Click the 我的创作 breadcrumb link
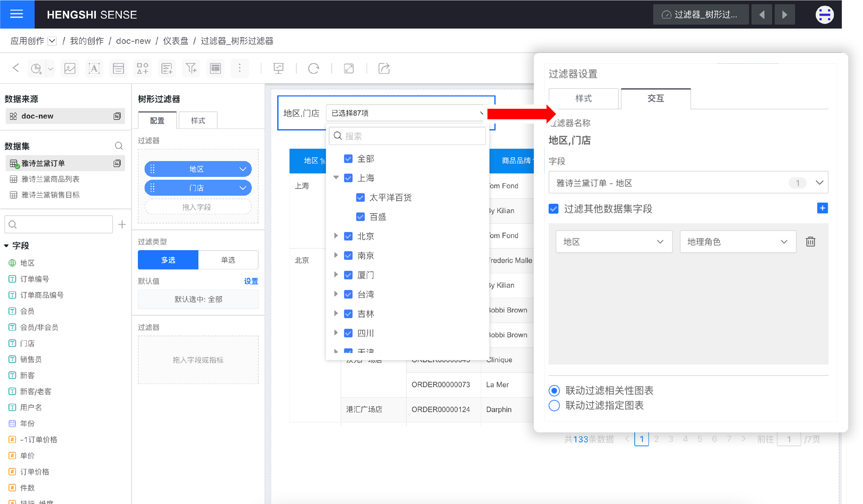 point(87,41)
